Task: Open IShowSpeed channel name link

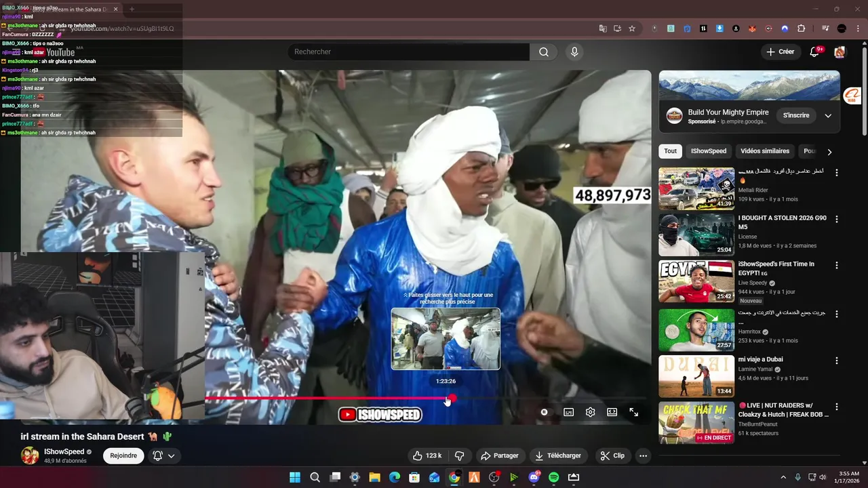Action: (64, 451)
